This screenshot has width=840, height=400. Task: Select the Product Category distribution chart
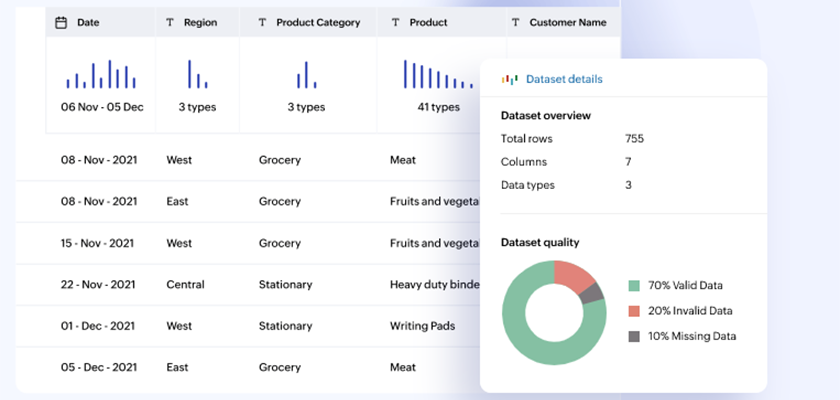coord(306,75)
